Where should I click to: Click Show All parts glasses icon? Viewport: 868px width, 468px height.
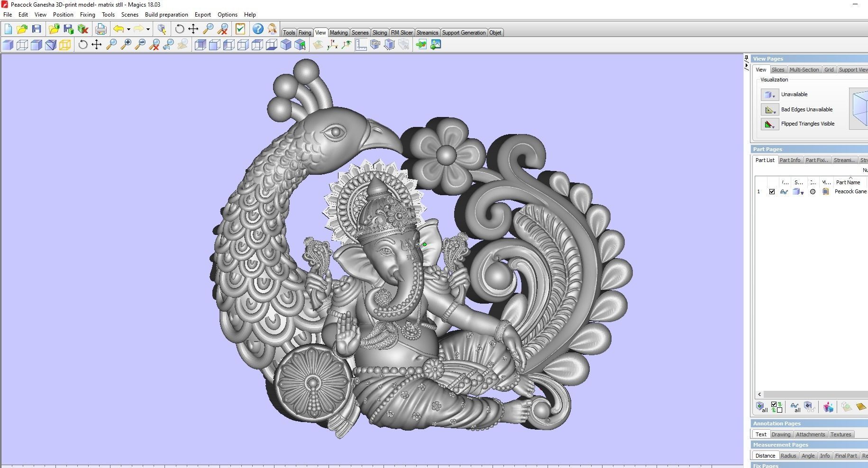click(795, 407)
